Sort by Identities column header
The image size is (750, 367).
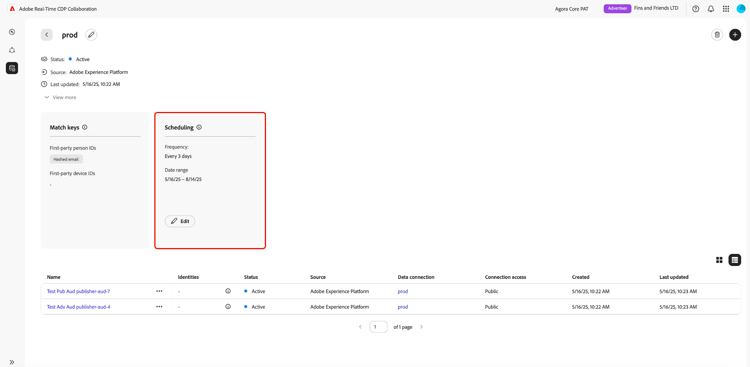[188, 277]
